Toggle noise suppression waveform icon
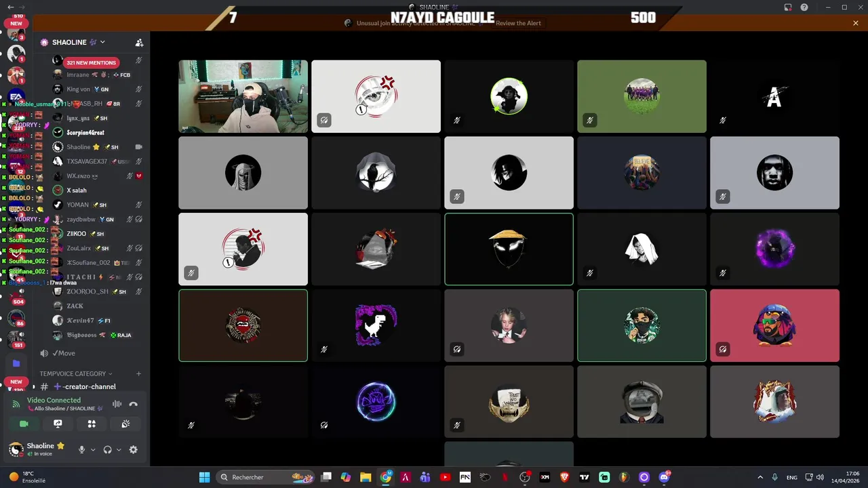The height and width of the screenshot is (488, 868). click(117, 404)
